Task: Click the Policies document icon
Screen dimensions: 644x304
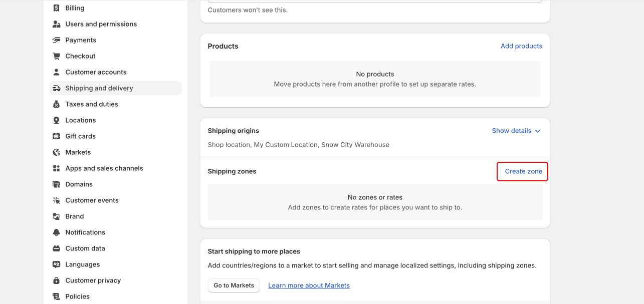Action: pyautogui.click(x=57, y=296)
